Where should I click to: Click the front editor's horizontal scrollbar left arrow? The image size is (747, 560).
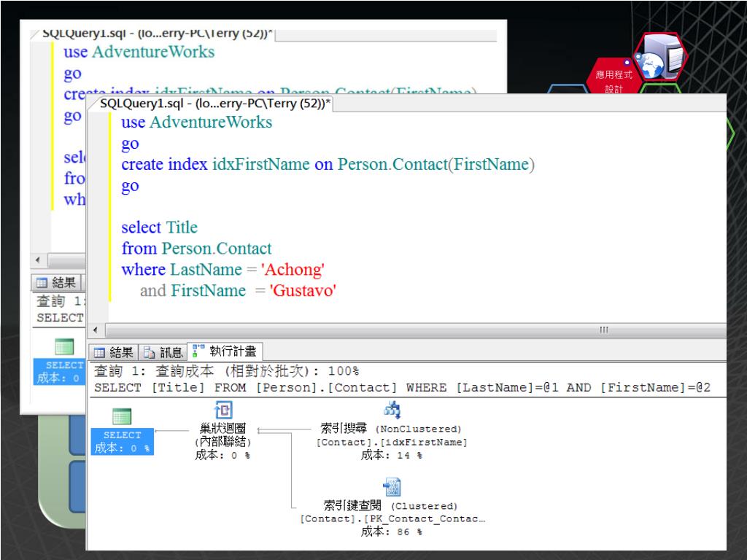click(96, 330)
